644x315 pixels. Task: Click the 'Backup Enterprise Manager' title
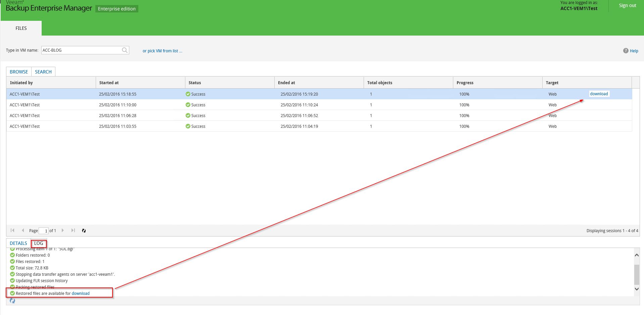pyautogui.click(x=49, y=8)
